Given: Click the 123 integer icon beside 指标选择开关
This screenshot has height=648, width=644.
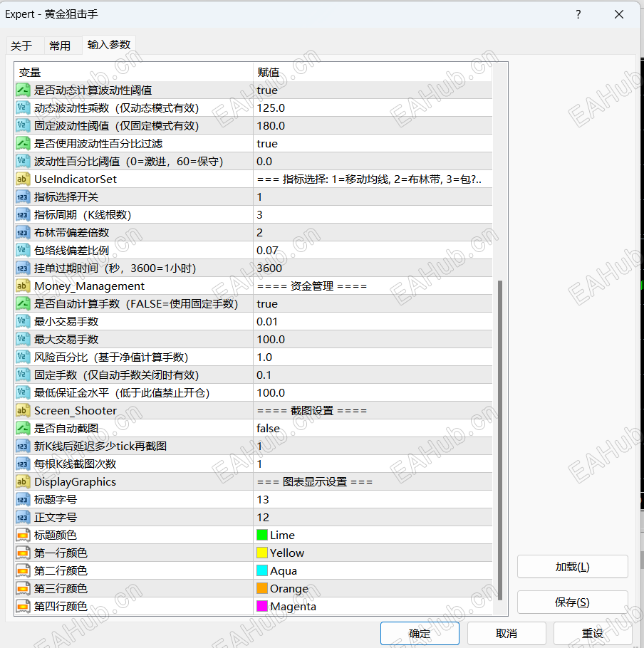Looking at the screenshot, I should pyautogui.click(x=22, y=197).
